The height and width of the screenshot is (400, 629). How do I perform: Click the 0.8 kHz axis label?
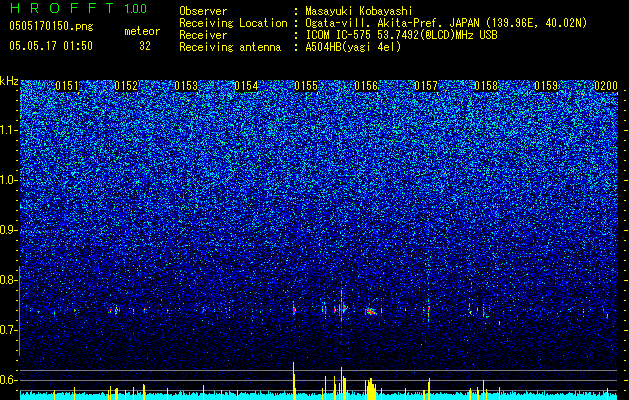pos(8,280)
